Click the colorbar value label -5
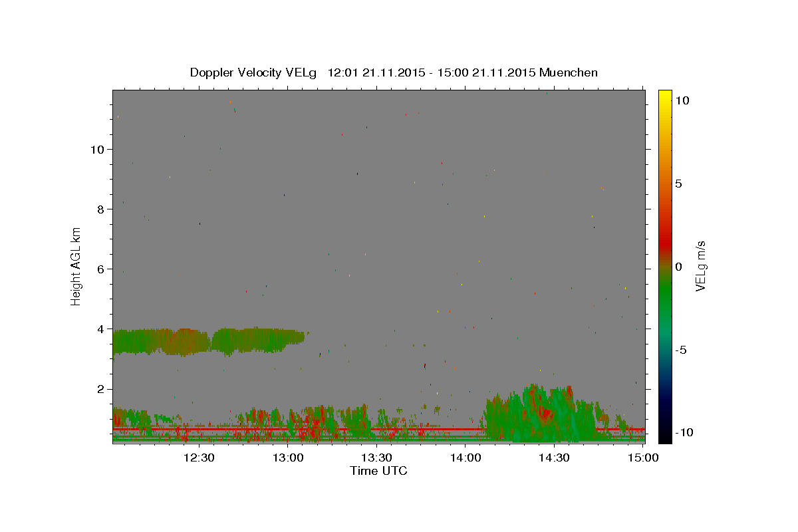 [x=680, y=349]
